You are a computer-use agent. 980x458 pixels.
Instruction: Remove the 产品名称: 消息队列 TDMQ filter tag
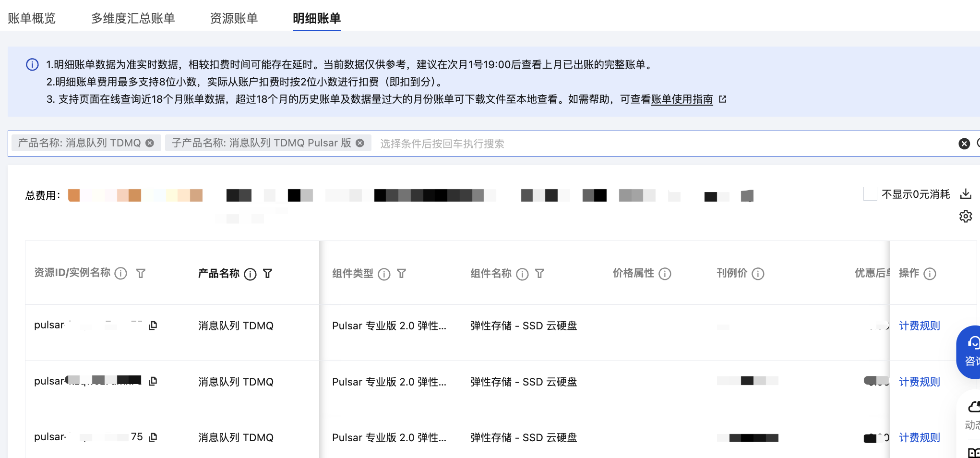[150, 143]
